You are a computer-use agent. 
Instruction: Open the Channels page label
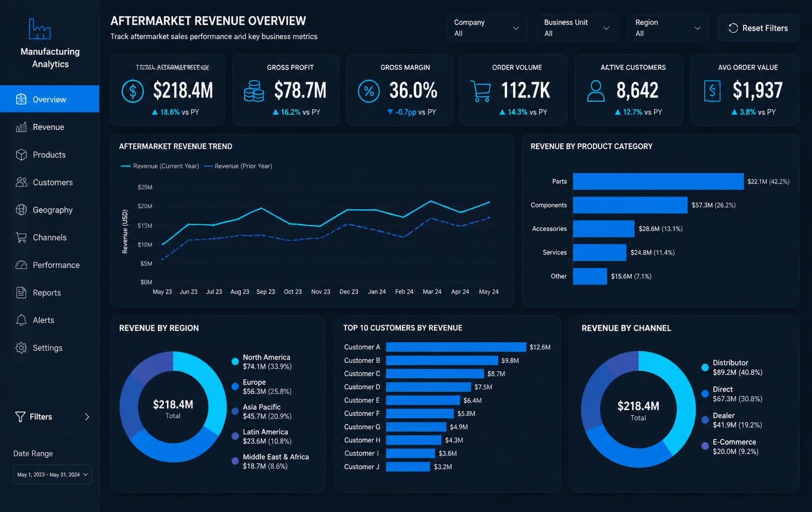[50, 237]
